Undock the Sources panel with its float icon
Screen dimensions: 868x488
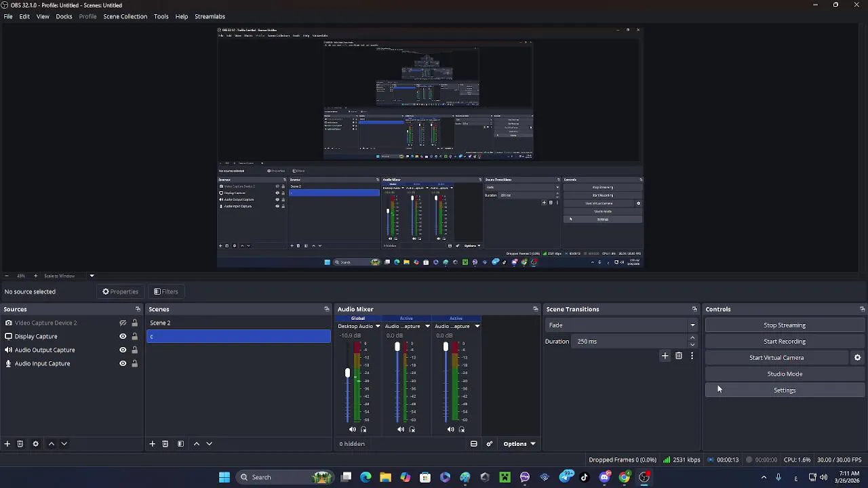138,309
